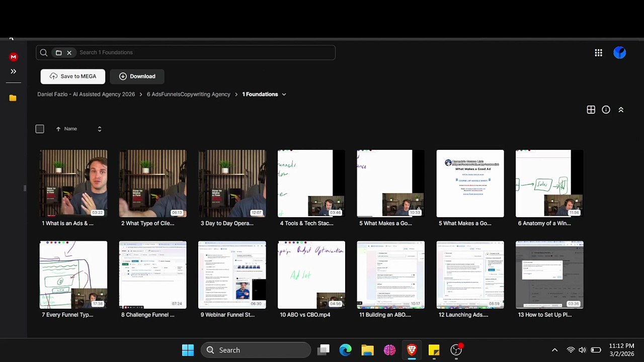The width and height of the screenshot is (644, 362).
Task: Expand the sidebar with the double chevron icon
Action: (x=13, y=71)
